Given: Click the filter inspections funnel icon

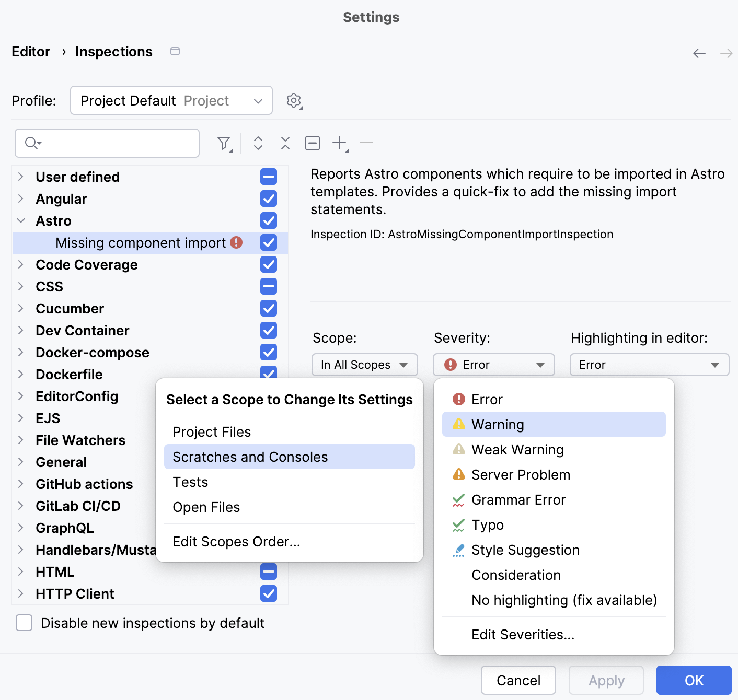Looking at the screenshot, I should coord(224,143).
